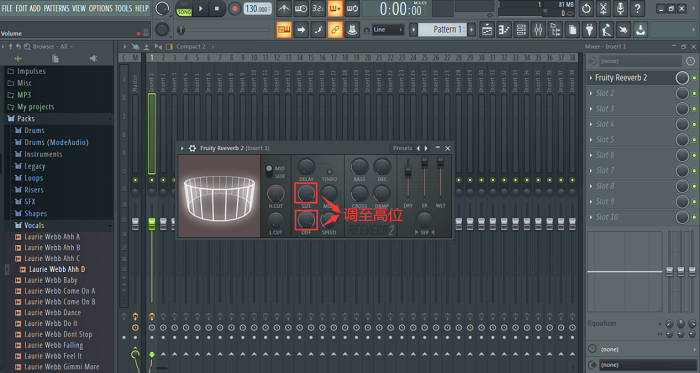This screenshot has height=373, width=700.
Task: Open the tempo tapper icon
Action: [x=606, y=30]
